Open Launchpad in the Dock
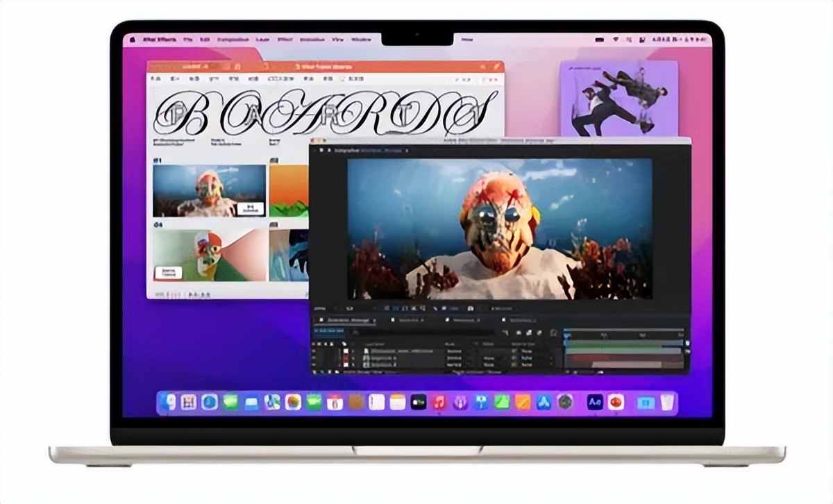The height and width of the screenshot is (504, 833). 188,402
